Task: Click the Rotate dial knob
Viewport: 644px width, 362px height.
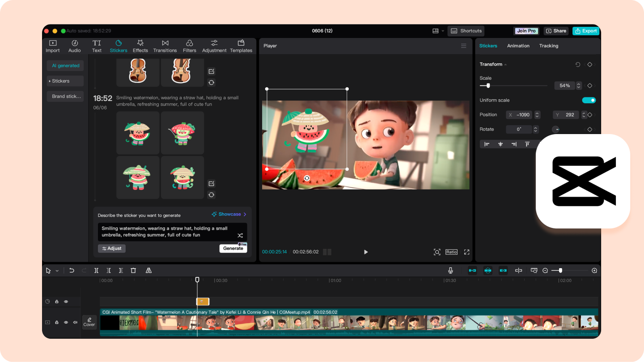Action: 556,129
